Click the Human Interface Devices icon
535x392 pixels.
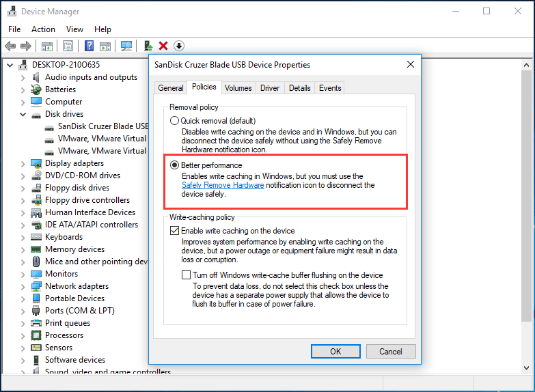pos(36,212)
